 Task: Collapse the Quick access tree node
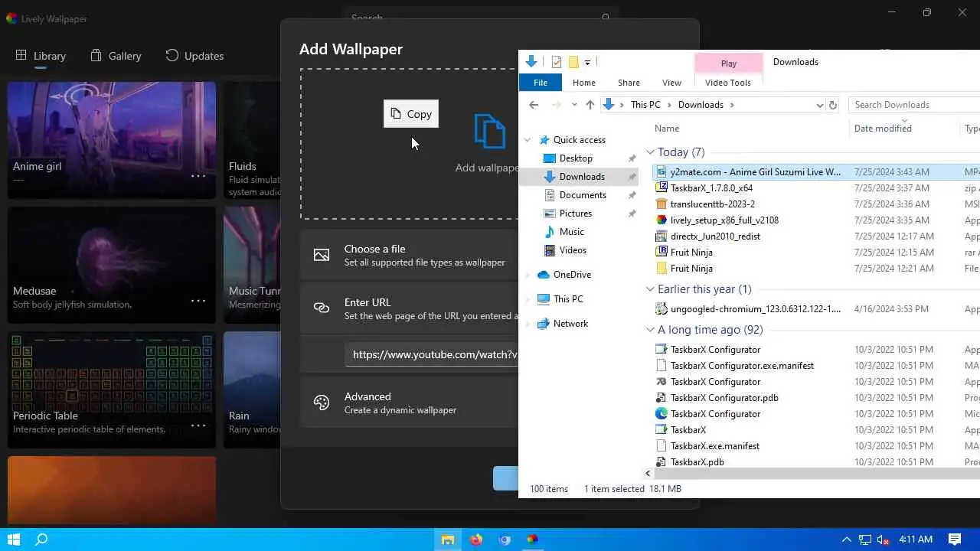click(527, 140)
